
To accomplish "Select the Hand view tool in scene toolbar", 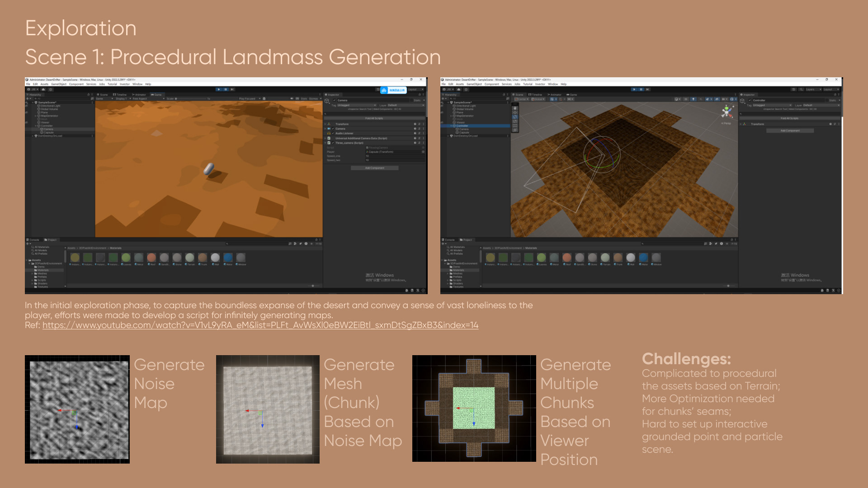I will (515, 108).
